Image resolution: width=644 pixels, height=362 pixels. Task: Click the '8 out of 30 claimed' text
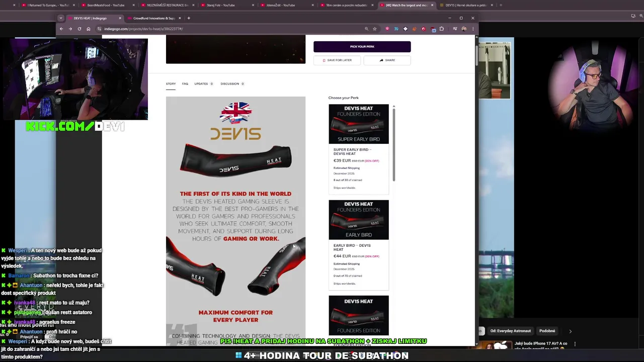pos(348,180)
